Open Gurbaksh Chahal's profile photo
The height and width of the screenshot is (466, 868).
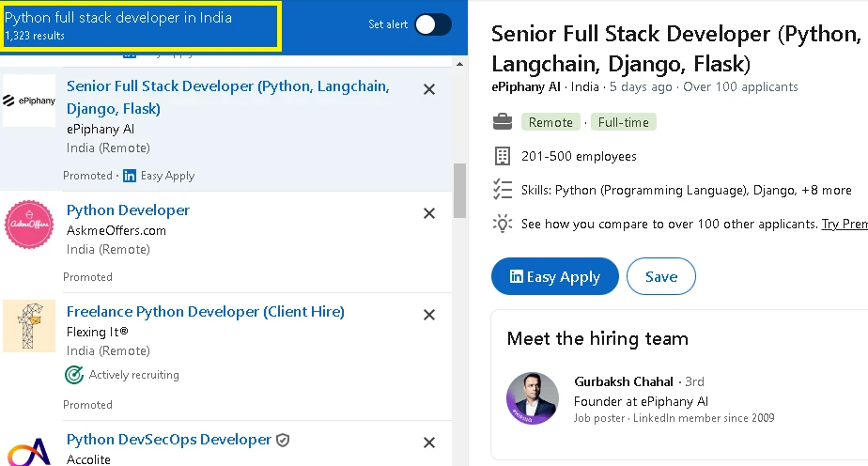pyautogui.click(x=533, y=398)
